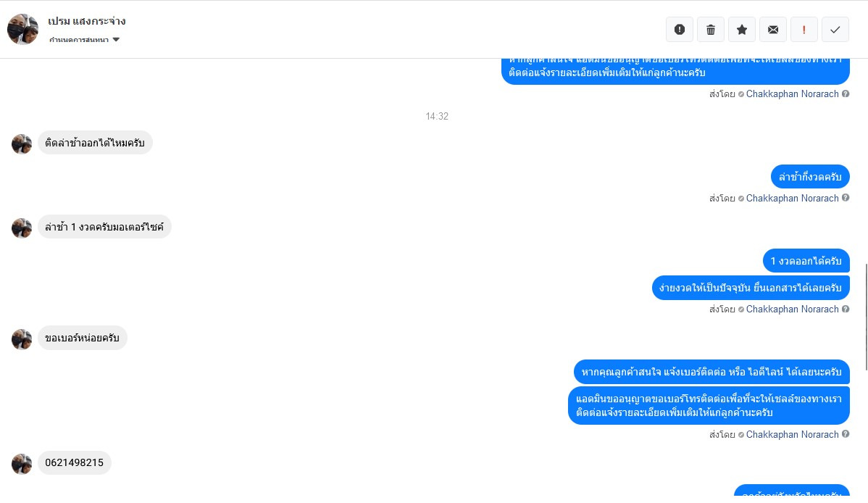The height and width of the screenshot is (503, 868).
Task: Click customer avatar beside ติดล่าช้าออกได้ไหมครับ
Action: coord(22,144)
